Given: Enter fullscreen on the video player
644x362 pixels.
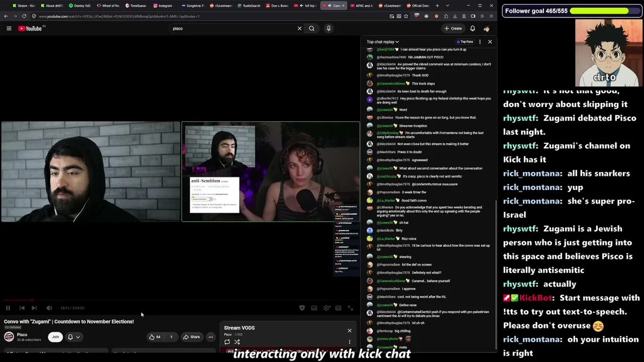Looking at the screenshot, I should coord(351,308).
